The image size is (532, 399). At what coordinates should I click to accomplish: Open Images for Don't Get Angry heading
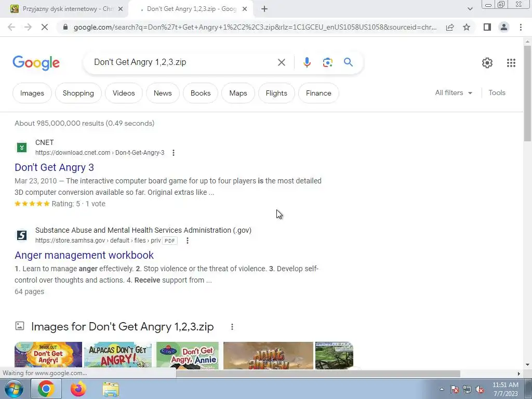tap(123, 327)
